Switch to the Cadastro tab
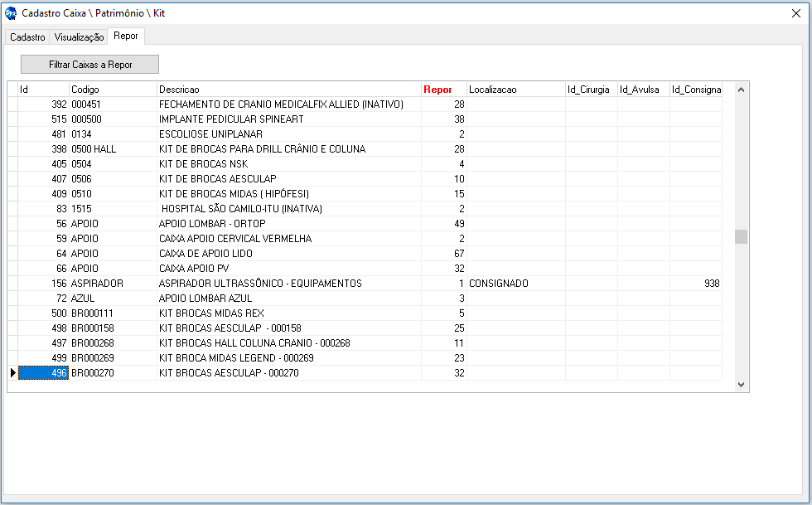Image resolution: width=812 pixels, height=505 pixels. [27, 37]
